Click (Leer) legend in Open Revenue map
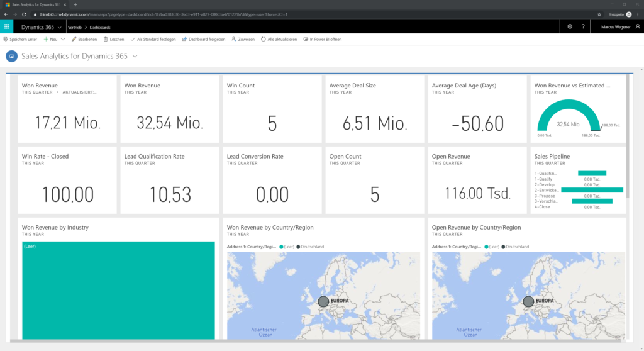 tap(492, 247)
